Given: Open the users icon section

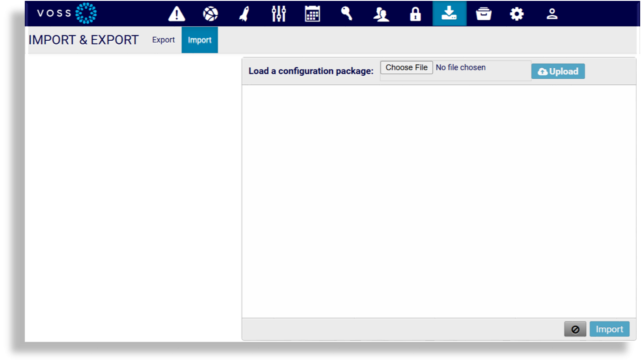Looking at the screenshot, I should (x=381, y=14).
